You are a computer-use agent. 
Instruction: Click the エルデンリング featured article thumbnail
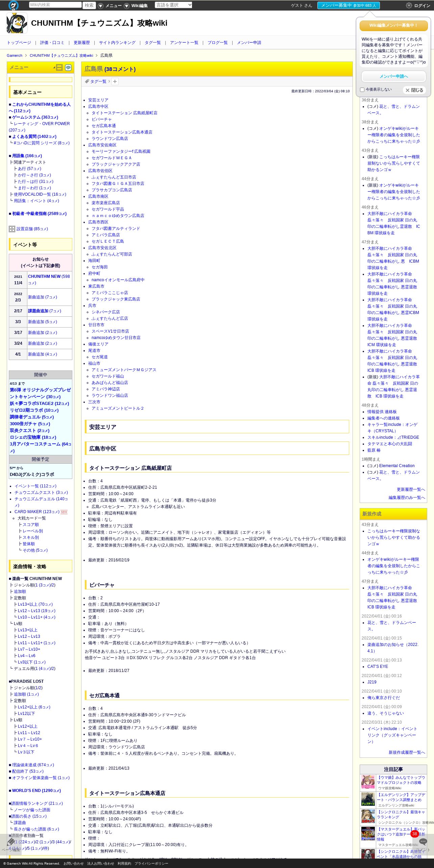[x=368, y=799]
